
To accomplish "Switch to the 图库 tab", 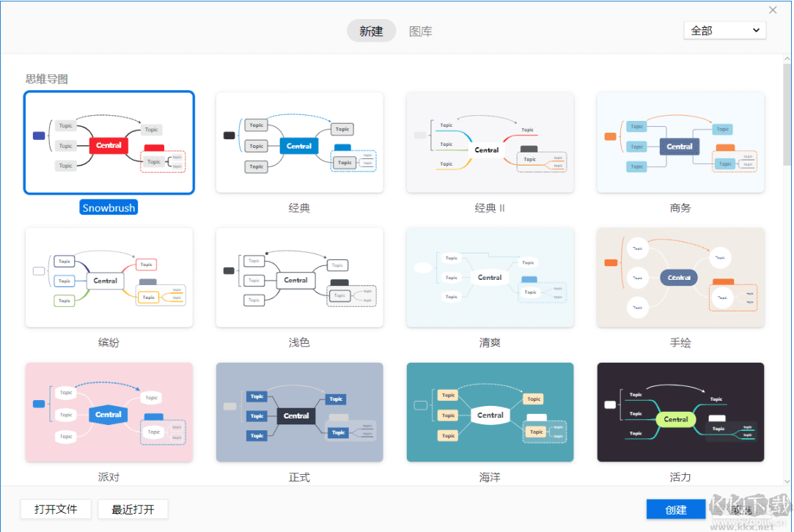I will pos(421,31).
